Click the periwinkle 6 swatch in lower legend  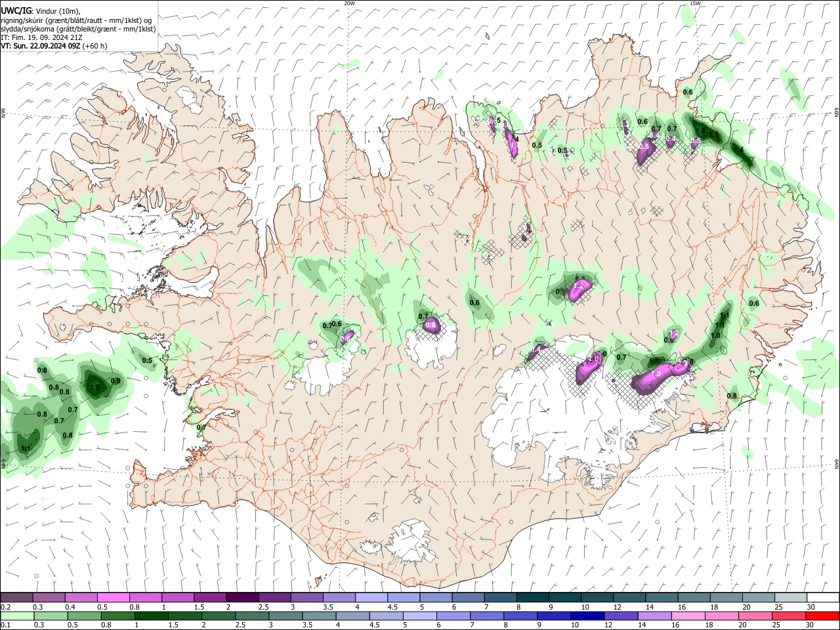click(x=453, y=616)
